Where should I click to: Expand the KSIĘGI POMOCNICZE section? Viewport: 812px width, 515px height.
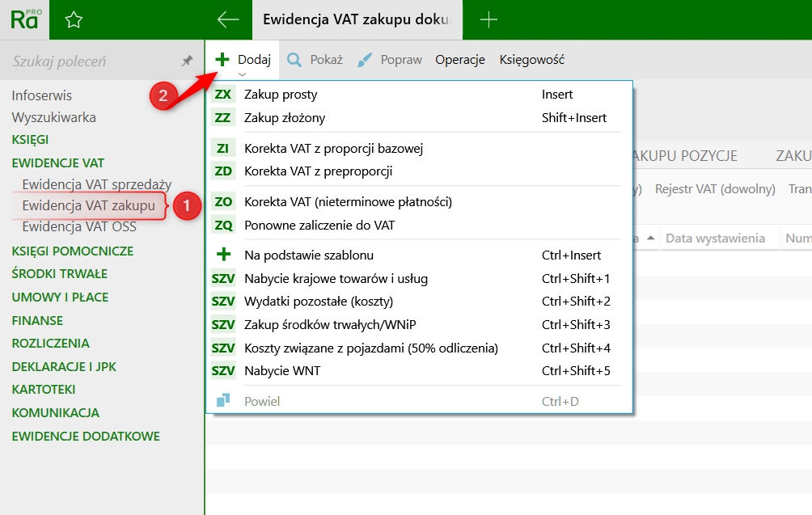72,251
